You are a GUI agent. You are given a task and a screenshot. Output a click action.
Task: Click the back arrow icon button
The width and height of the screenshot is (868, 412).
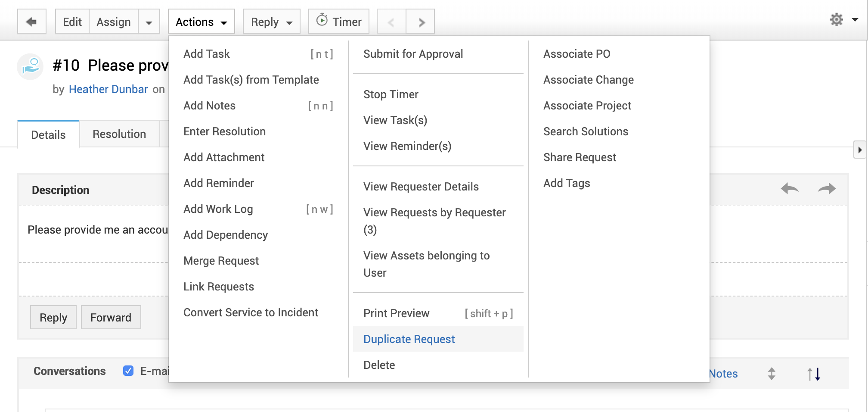pos(31,22)
